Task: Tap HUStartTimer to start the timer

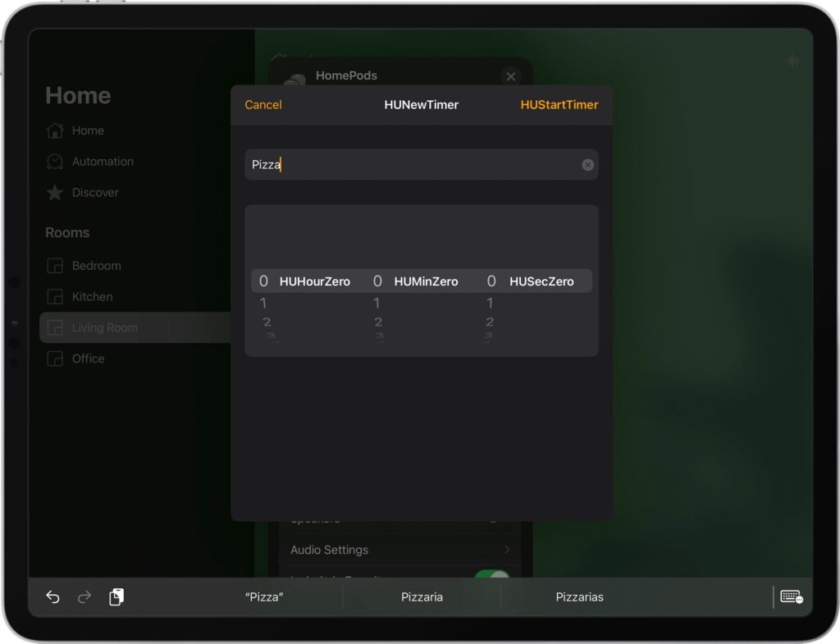Action: [559, 104]
